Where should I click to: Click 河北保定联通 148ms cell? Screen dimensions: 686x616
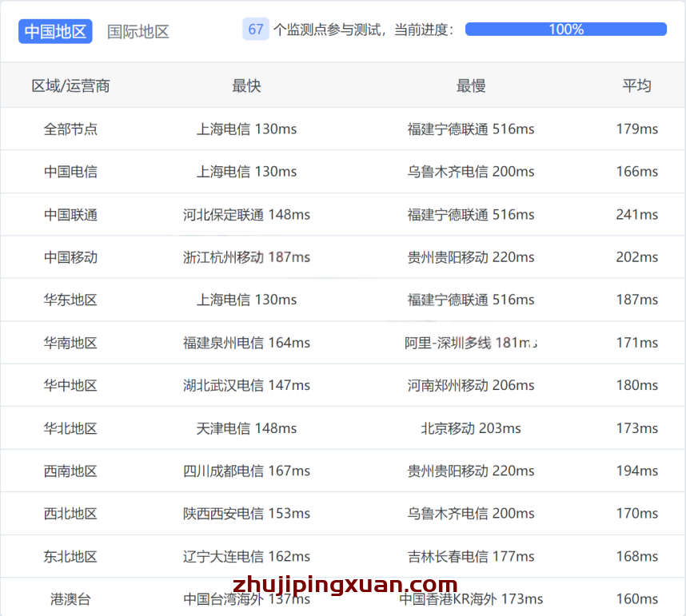[246, 215]
